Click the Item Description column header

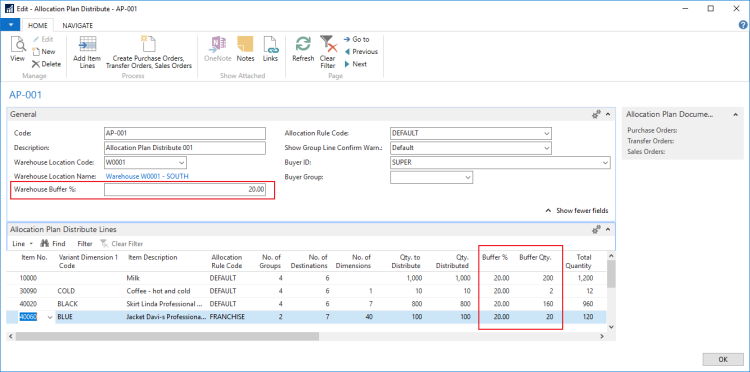(x=153, y=257)
